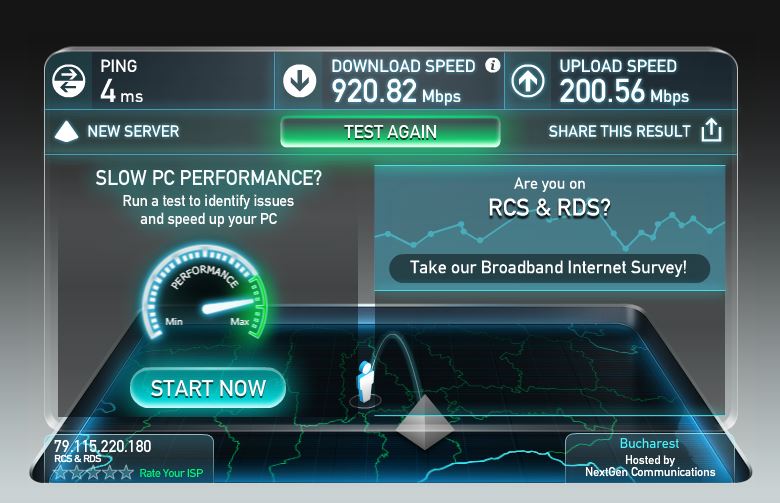Click the user location figure on map

365,382
